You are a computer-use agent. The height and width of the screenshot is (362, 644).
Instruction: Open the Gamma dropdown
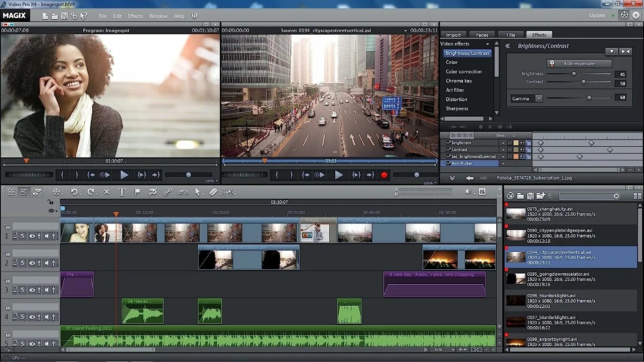[539, 99]
